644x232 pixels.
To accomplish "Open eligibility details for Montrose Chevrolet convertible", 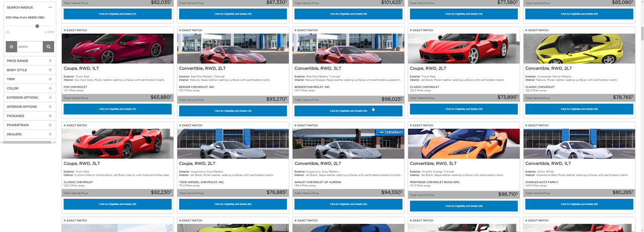I will coord(464,206).
